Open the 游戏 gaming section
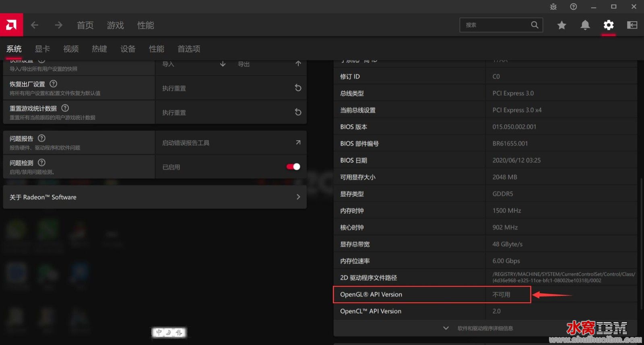 click(x=116, y=25)
